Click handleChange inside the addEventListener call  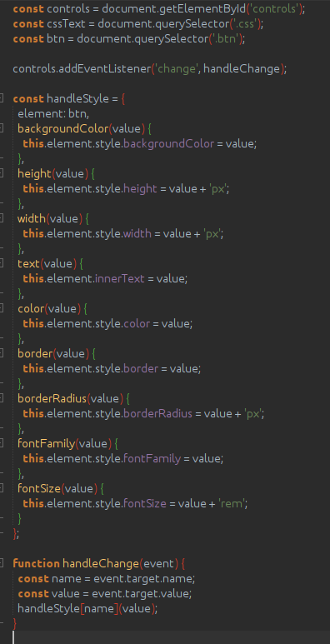point(242,68)
